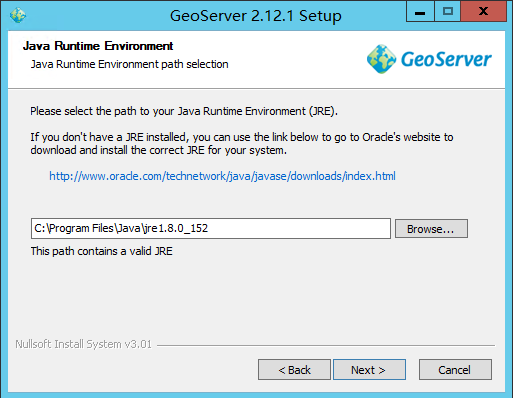Viewport: 513px width, 398px height.
Task: Click the 'GeoServer 2.12.1 Setup' title text
Action: tap(256, 16)
